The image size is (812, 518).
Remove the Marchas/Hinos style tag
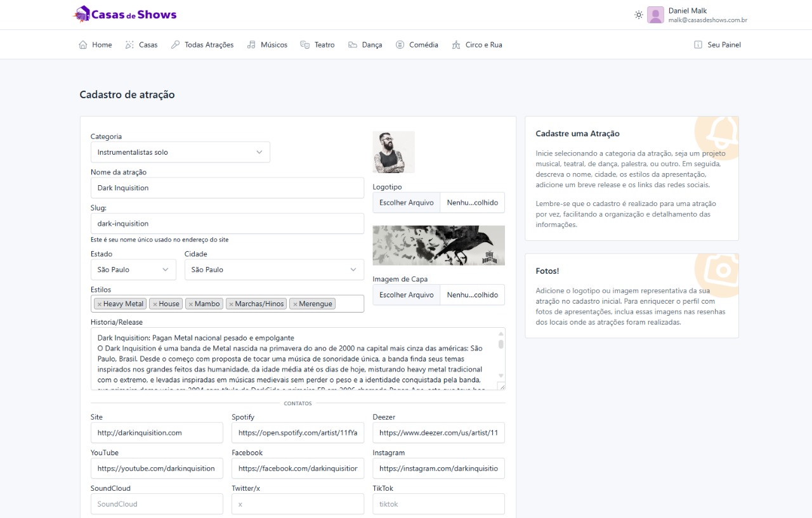231,304
